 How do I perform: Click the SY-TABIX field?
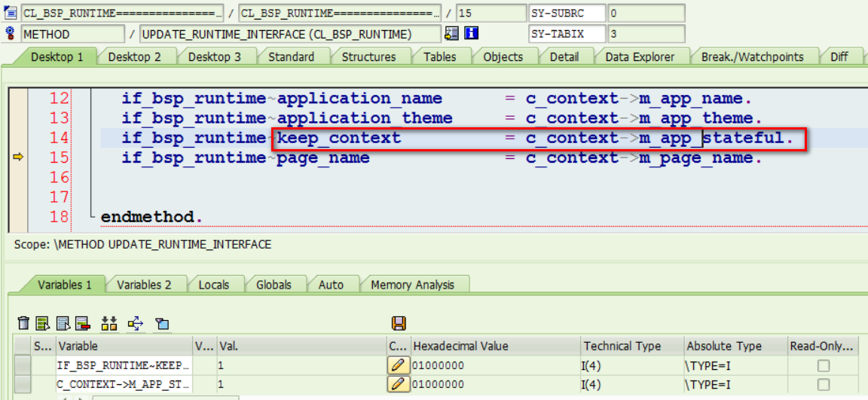[x=567, y=34]
